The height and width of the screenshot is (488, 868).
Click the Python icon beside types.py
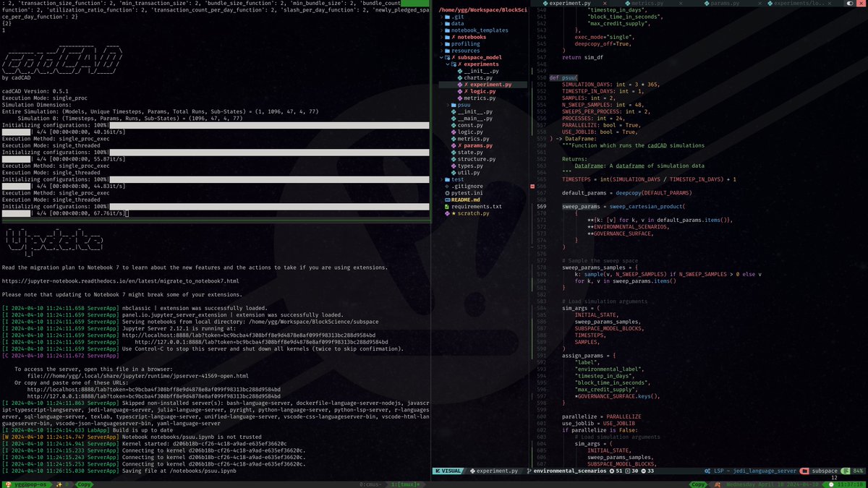tap(454, 166)
